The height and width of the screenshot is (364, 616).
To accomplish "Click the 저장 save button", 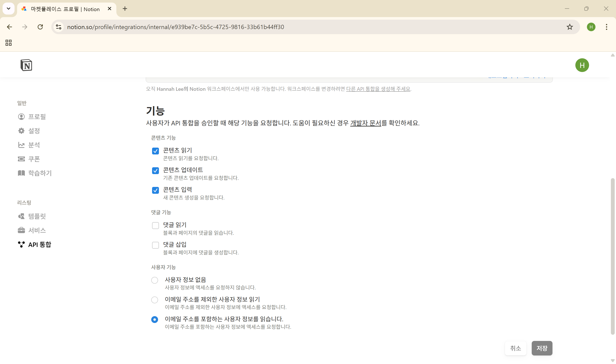I will [542, 348].
